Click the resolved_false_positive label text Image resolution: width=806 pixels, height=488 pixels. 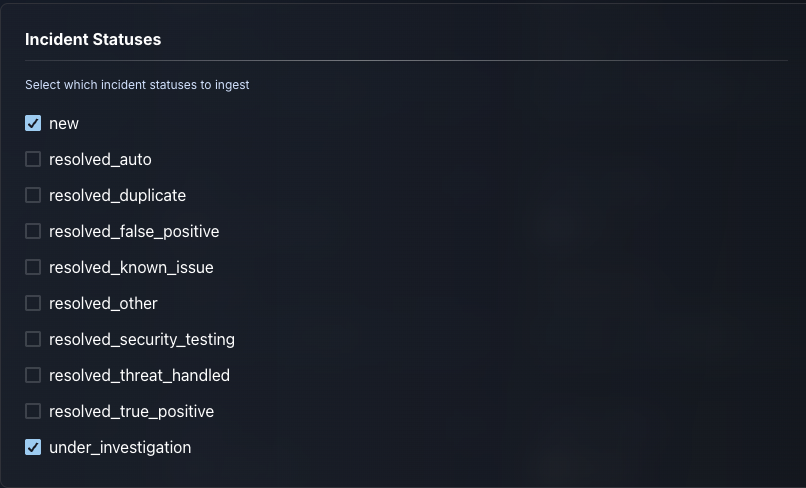134,231
